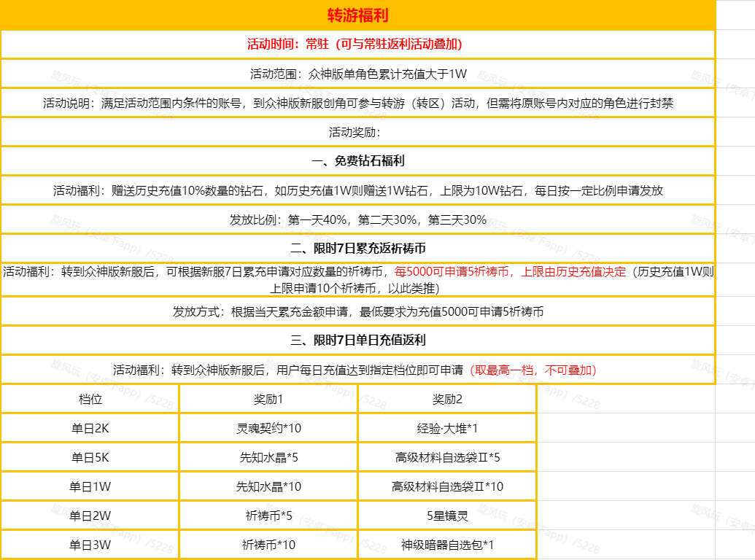Click the 经验·大堆*1 reward cell

447,428
